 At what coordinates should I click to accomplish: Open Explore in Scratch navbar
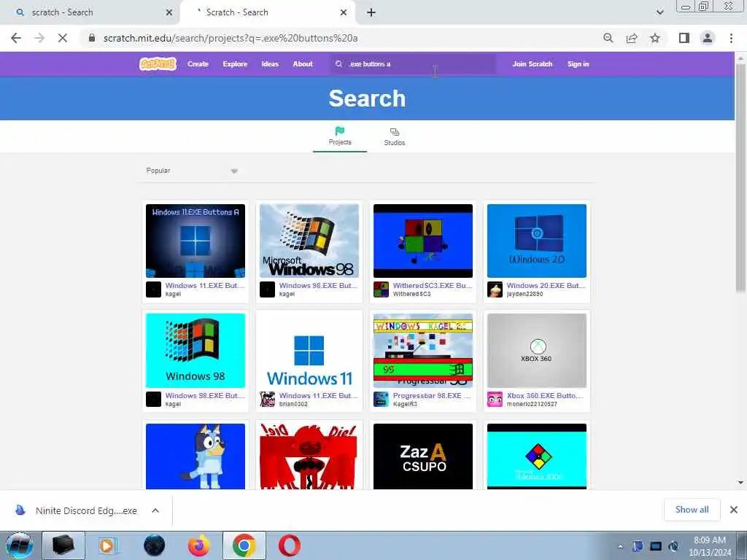pyautogui.click(x=235, y=64)
